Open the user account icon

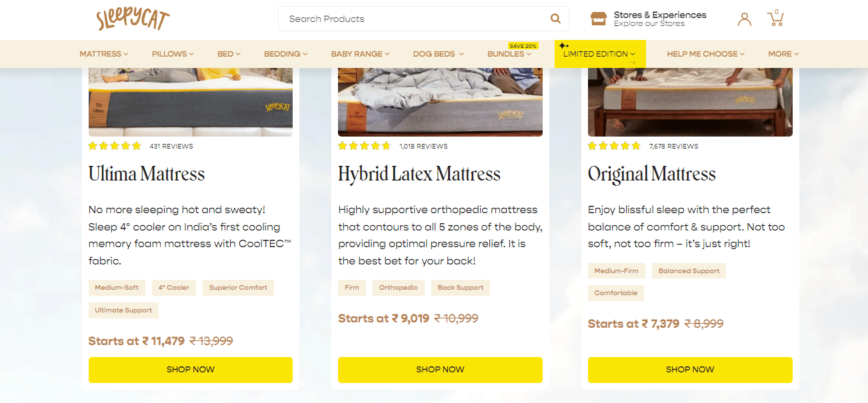[x=744, y=19]
